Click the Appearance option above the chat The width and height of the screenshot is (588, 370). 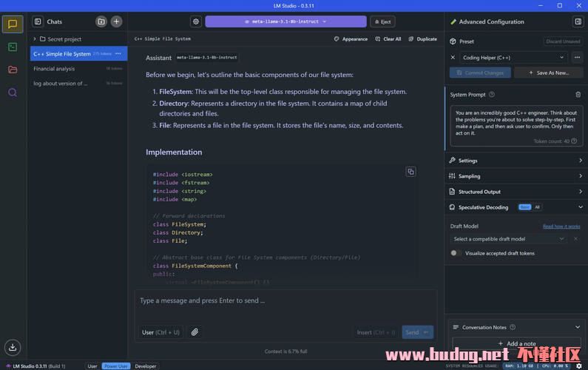351,39
